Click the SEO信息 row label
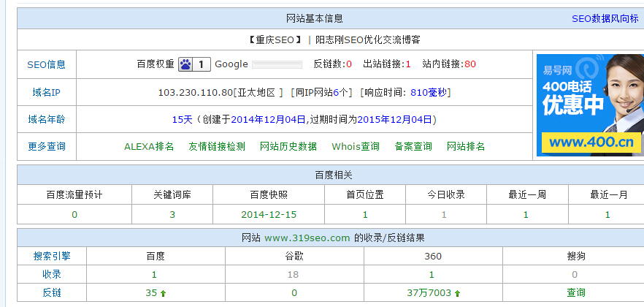This screenshot has width=644, height=307. click(x=47, y=64)
